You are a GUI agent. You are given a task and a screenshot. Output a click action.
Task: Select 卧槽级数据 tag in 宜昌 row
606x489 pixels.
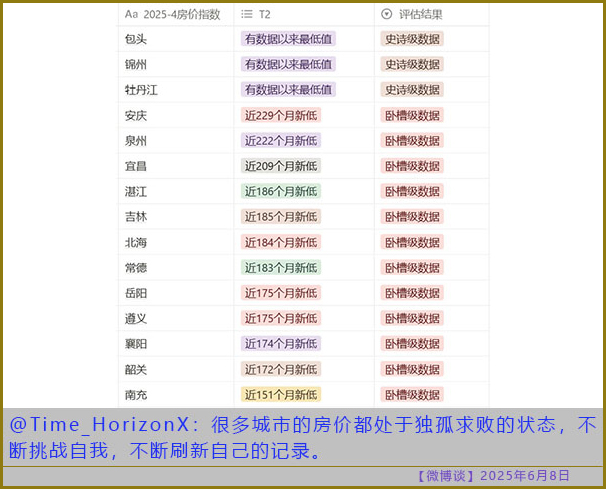[x=412, y=166]
